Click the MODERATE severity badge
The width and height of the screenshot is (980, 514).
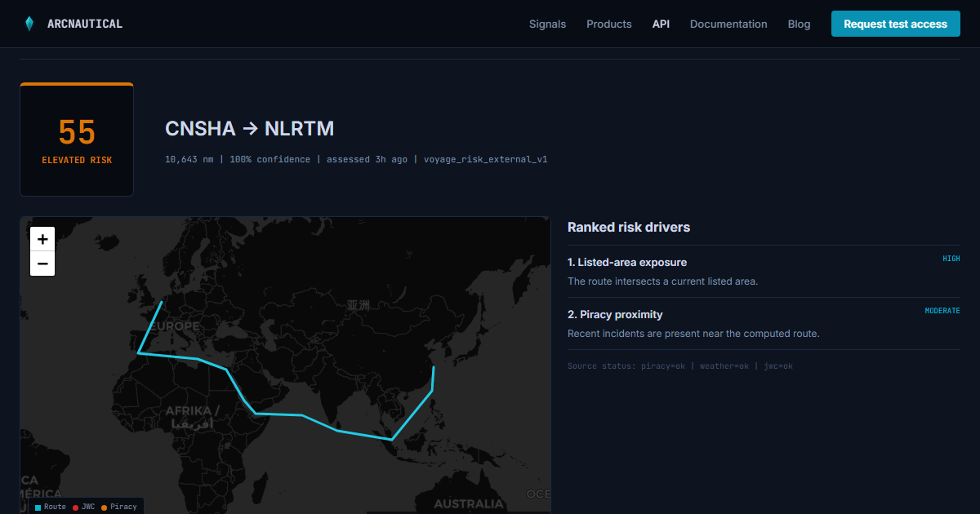point(942,311)
